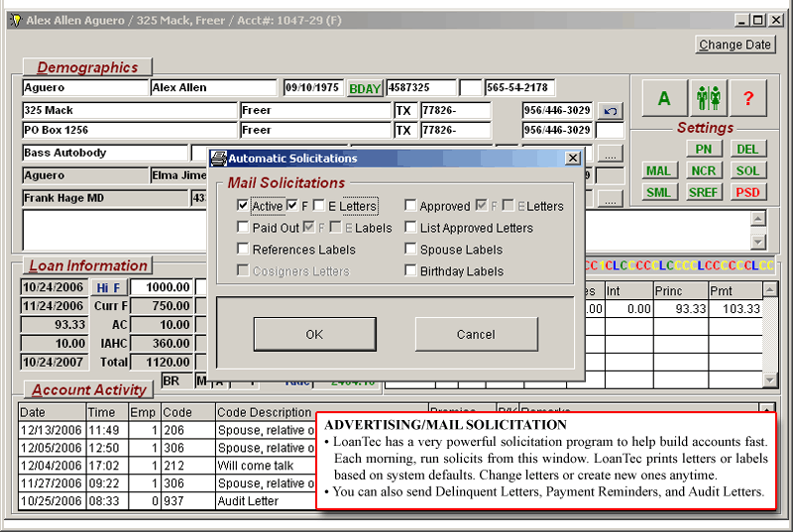Click the Change Date button
Screen dimensions: 793x532
pyautogui.click(x=735, y=45)
